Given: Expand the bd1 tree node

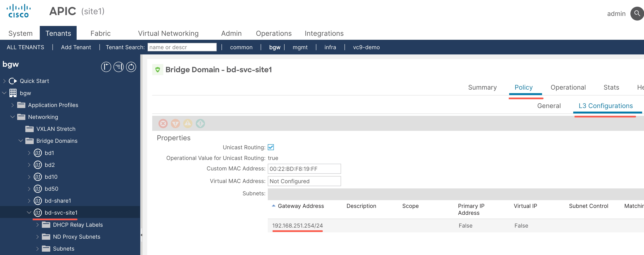Looking at the screenshot, I should [29, 153].
